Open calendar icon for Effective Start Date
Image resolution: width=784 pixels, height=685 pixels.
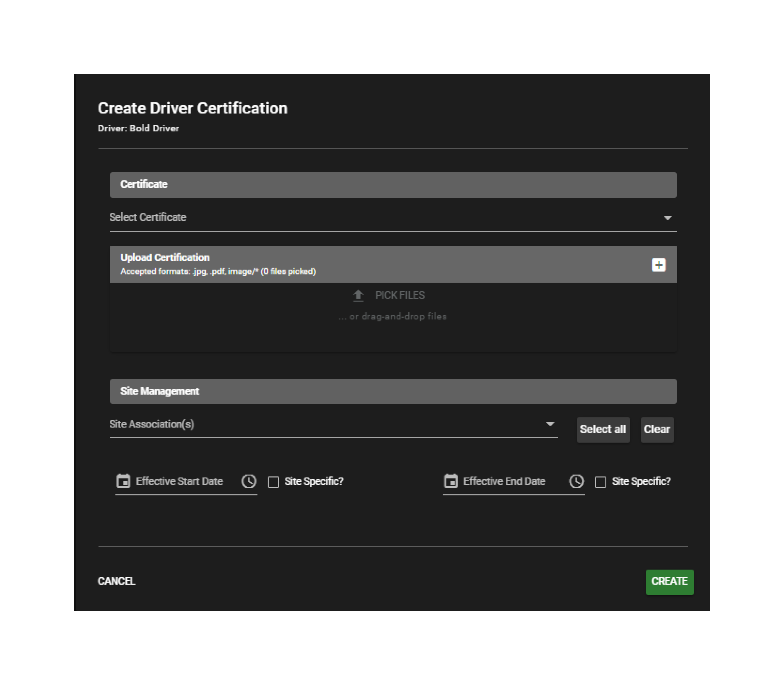(x=123, y=481)
